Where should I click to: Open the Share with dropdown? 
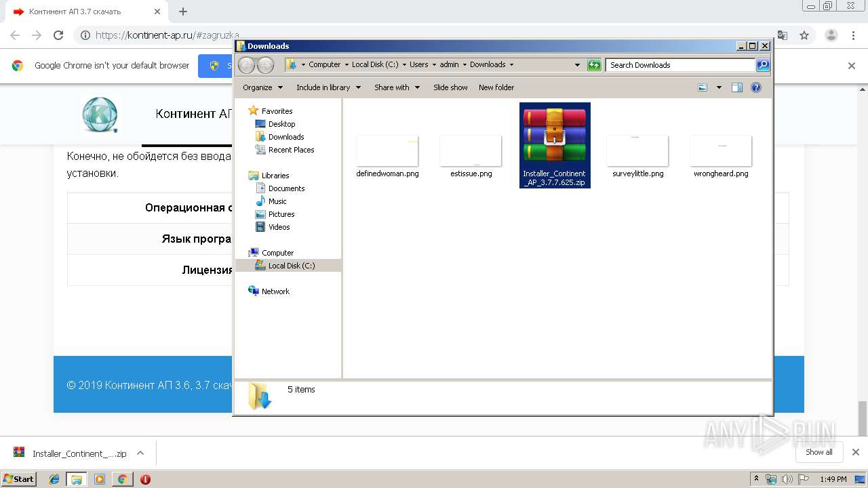click(397, 87)
